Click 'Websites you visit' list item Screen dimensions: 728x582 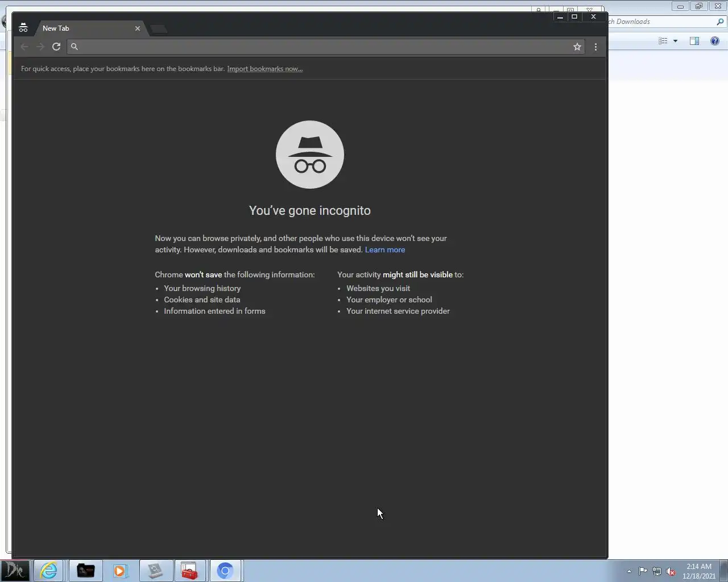378,288
